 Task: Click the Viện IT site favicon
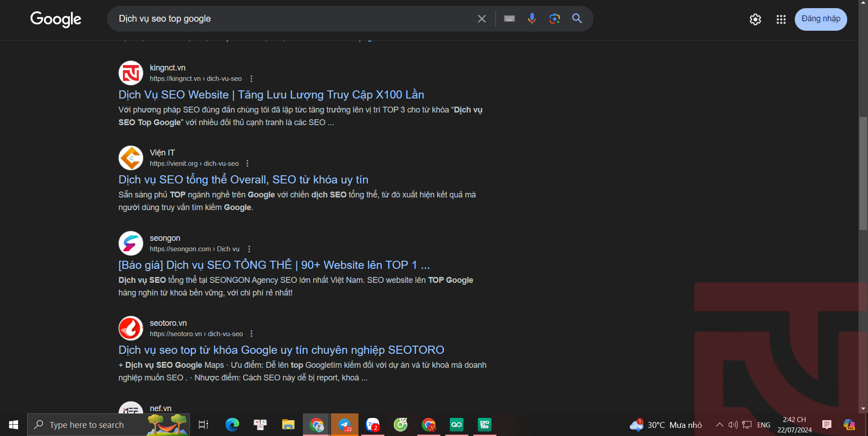click(x=131, y=158)
